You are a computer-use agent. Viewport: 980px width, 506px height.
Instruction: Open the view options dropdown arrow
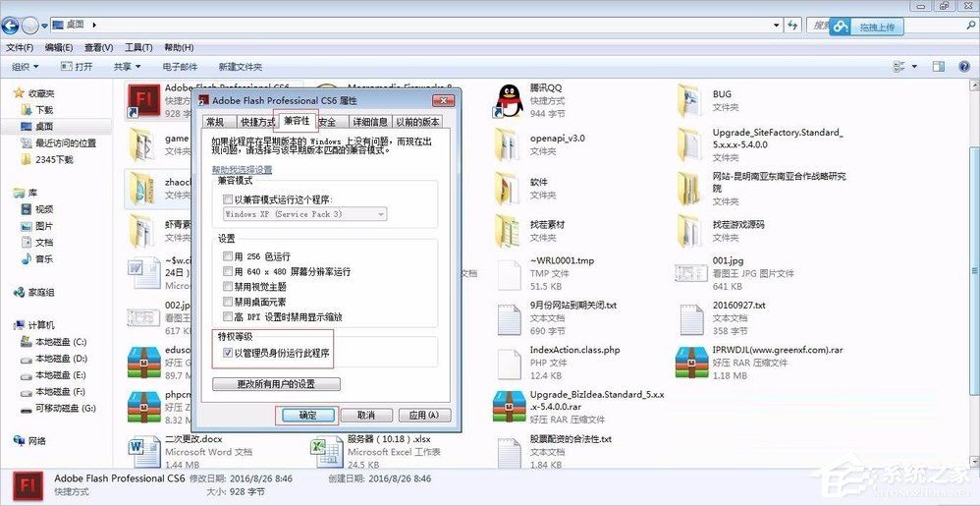point(914,66)
